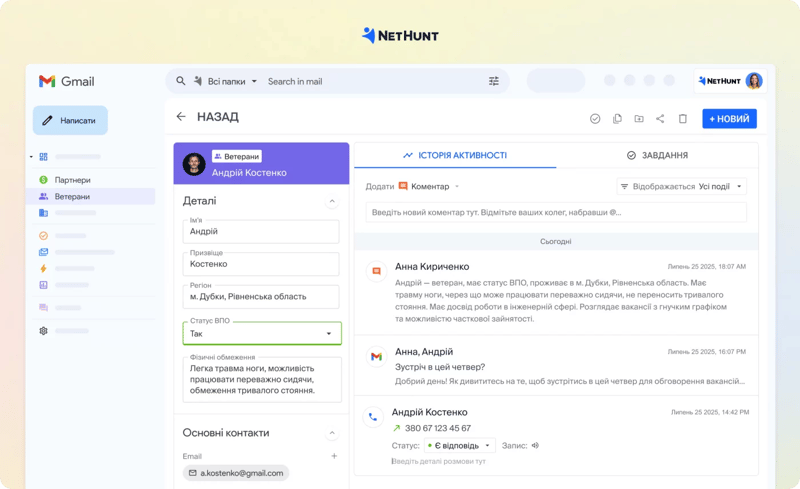The image size is (800, 489).
Task: Open search filter options in the search bar
Action: point(493,81)
